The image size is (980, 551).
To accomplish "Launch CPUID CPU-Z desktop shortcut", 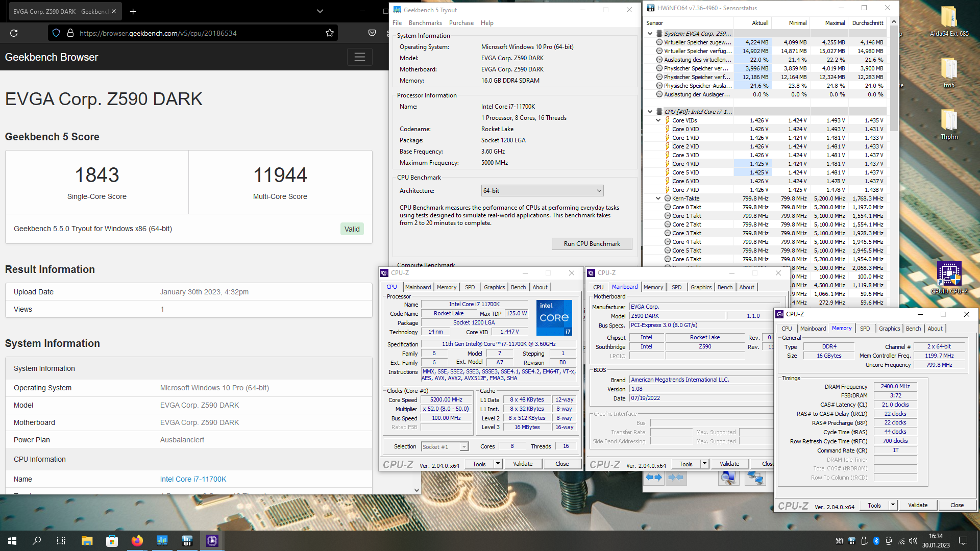I will (949, 278).
